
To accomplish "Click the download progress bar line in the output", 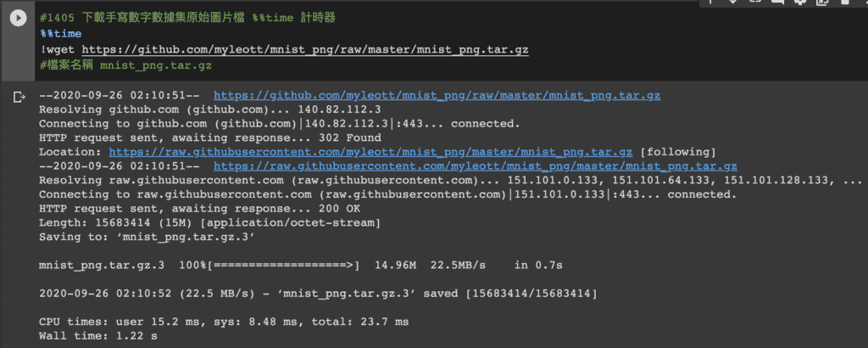I will click(301, 266).
